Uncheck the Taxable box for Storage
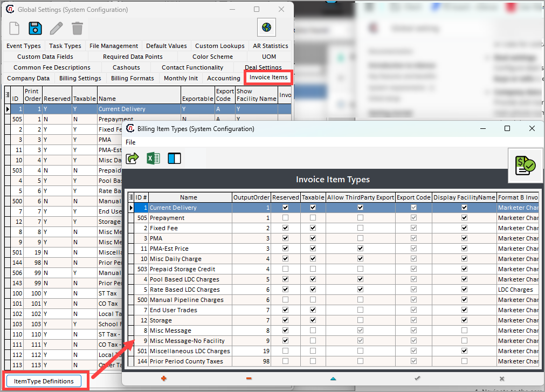This screenshot has width=545, height=392. [313, 320]
